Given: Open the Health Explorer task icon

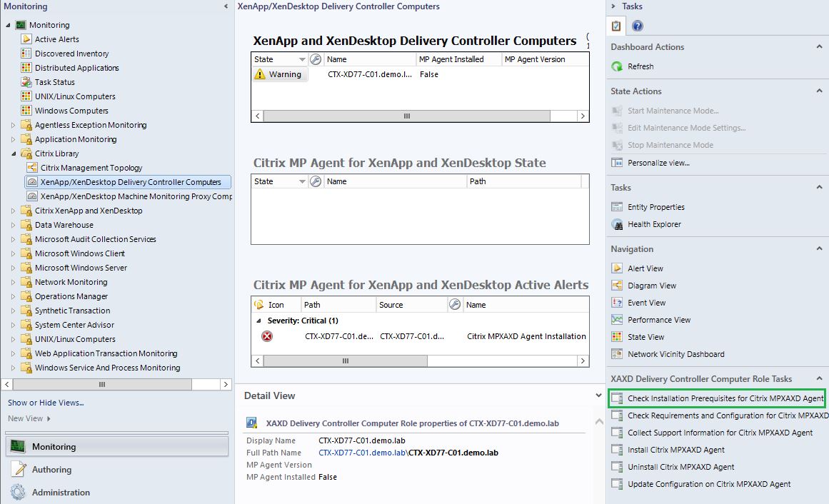Looking at the screenshot, I should point(617,224).
